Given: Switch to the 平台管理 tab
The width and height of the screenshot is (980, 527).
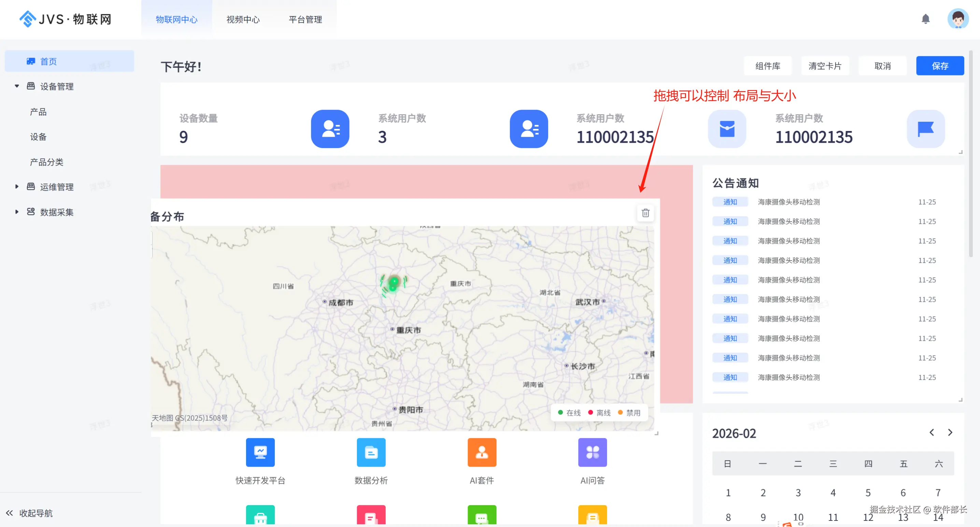Looking at the screenshot, I should click(305, 19).
